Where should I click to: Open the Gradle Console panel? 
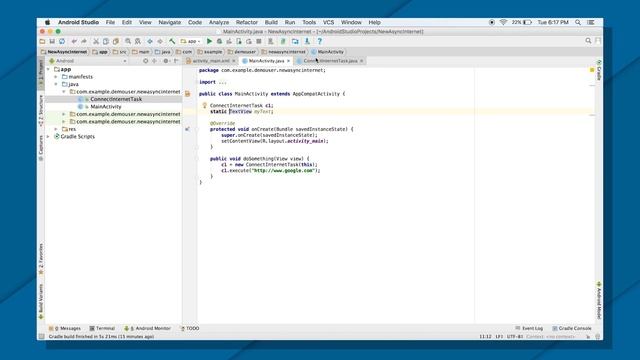tap(571, 328)
